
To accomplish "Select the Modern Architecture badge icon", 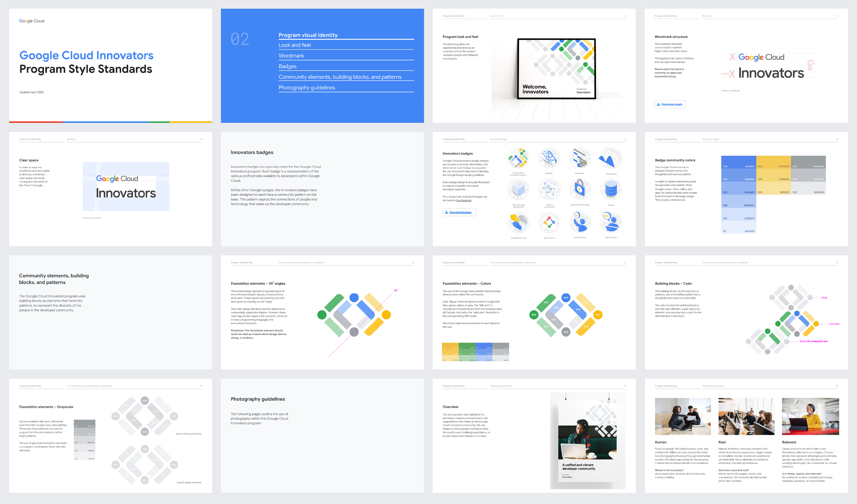I will pyautogui.click(x=549, y=189).
